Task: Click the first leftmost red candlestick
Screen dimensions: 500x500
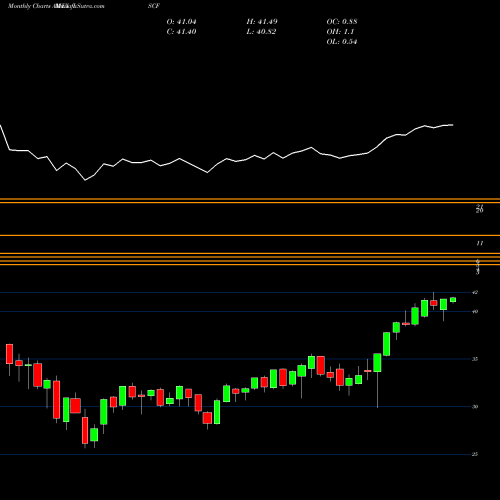Action: (x=9, y=354)
